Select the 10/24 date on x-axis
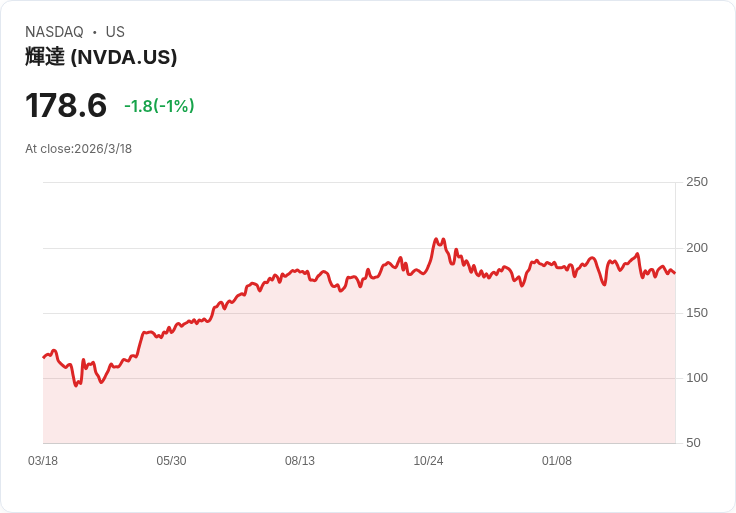 pyautogui.click(x=428, y=461)
